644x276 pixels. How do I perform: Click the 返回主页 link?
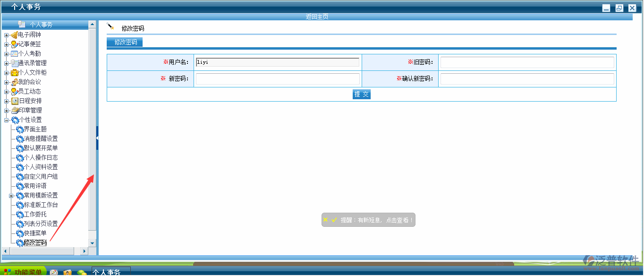point(317,17)
